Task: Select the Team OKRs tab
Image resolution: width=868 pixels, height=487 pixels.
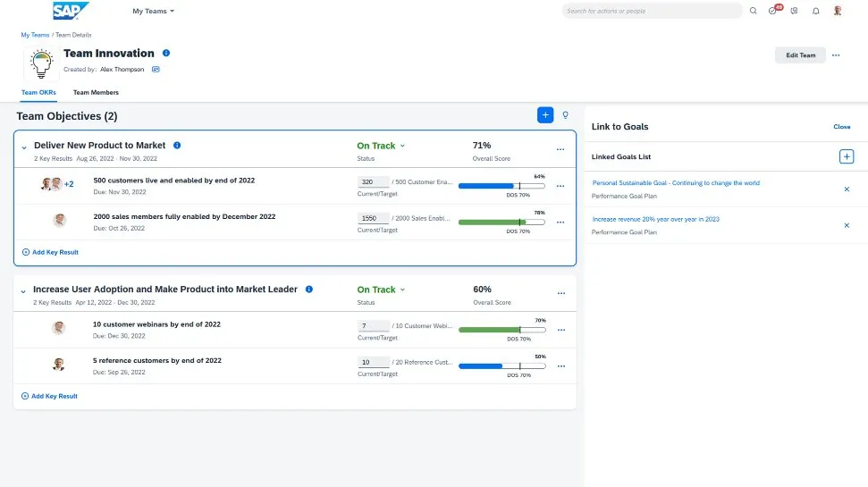Action: (x=37, y=92)
